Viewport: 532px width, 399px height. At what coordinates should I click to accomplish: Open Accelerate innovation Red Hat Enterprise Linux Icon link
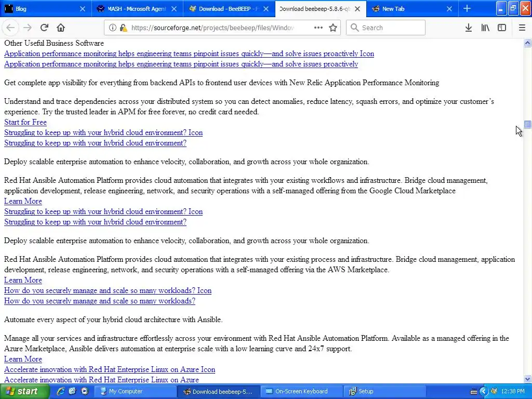coord(110,369)
